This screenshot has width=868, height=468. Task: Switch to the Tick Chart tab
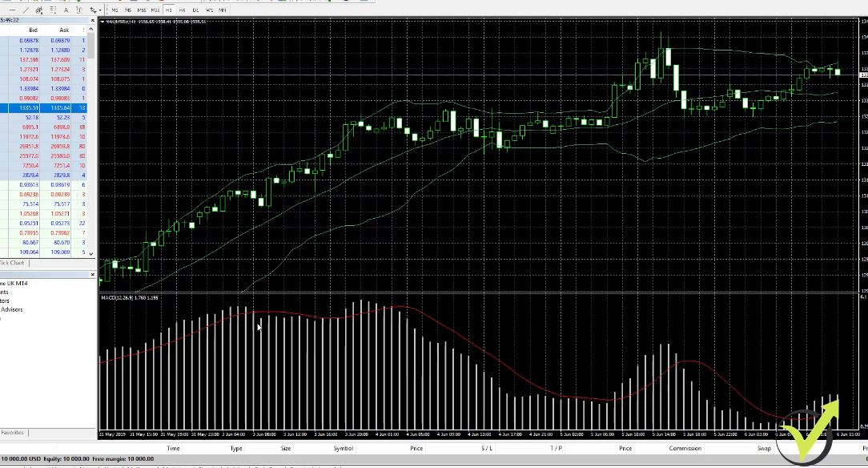12,263
